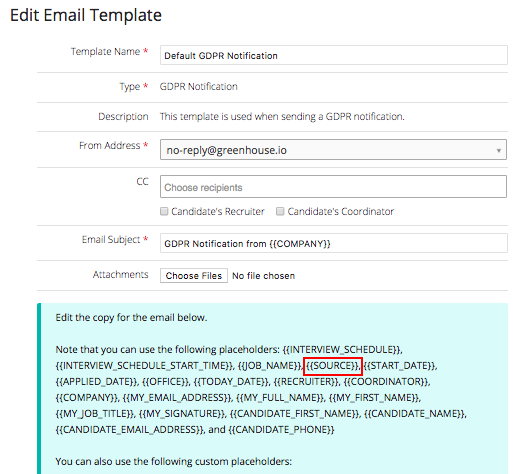The width and height of the screenshot is (521, 474).
Task: Click the {{COMPANY}} placeholder in the list
Action: point(87,398)
